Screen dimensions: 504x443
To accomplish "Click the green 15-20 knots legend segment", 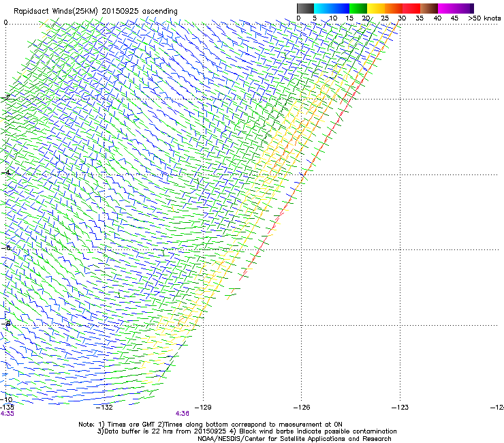I will (x=358, y=8).
